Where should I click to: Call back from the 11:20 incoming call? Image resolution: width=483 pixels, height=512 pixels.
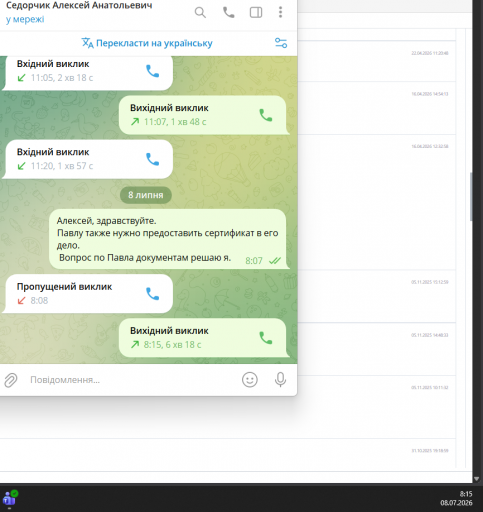coord(153,159)
